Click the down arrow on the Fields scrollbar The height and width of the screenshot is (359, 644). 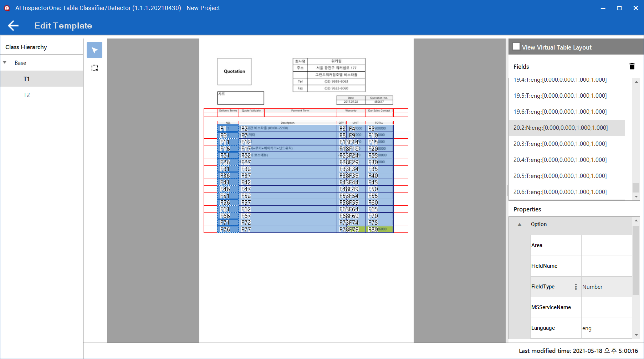[x=636, y=196]
